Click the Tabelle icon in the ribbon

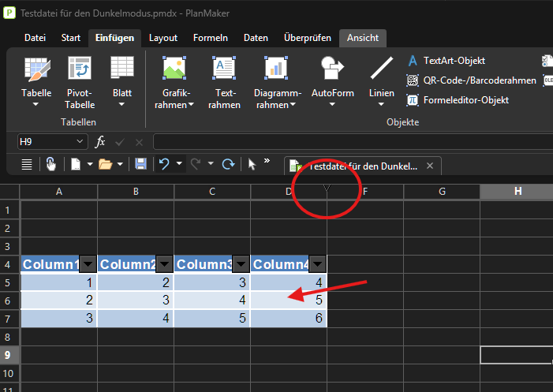(37, 69)
